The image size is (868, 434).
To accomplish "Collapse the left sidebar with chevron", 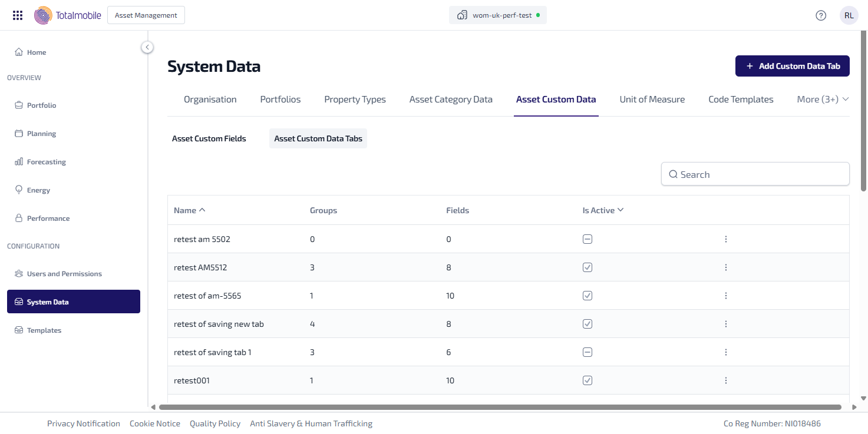I will coord(147,47).
